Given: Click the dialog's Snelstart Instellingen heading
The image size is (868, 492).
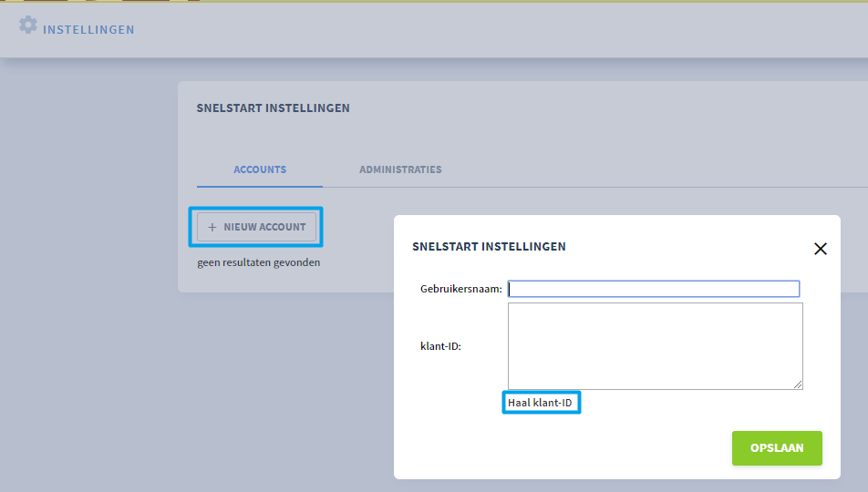Looking at the screenshot, I should [x=489, y=246].
